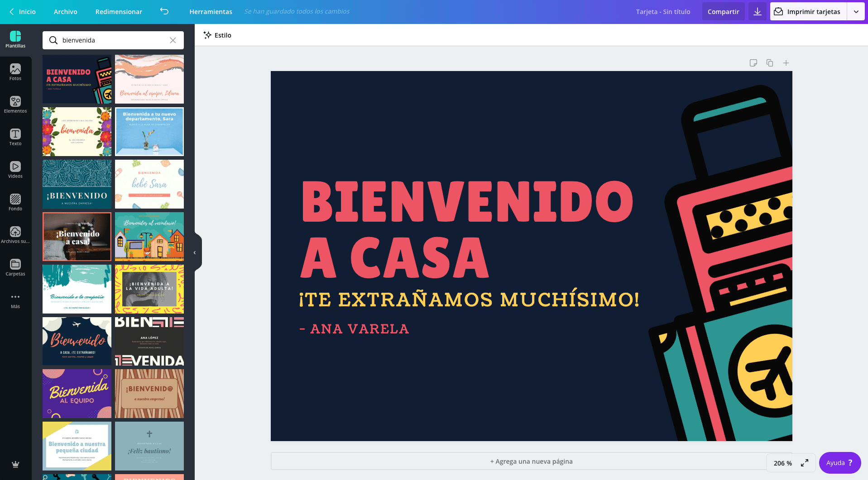
Task: Enter fullscreen presentation mode
Action: 805,463
